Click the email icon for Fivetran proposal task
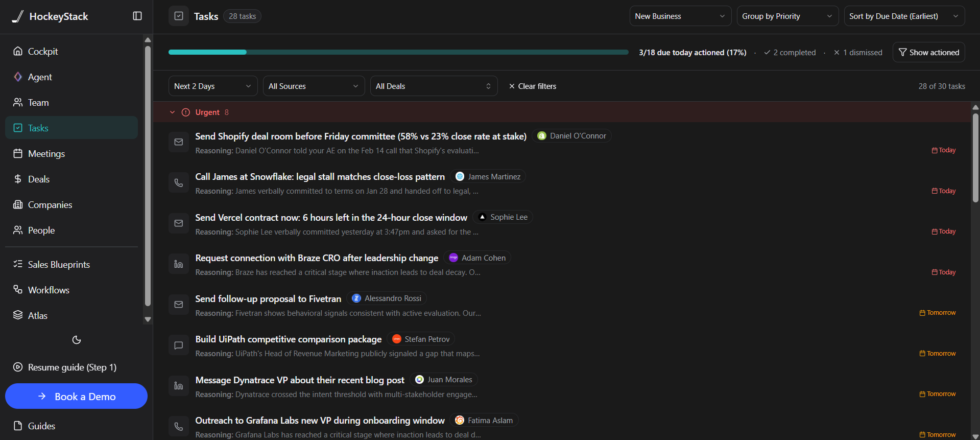The height and width of the screenshot is (440, 980). coord(179,305)
